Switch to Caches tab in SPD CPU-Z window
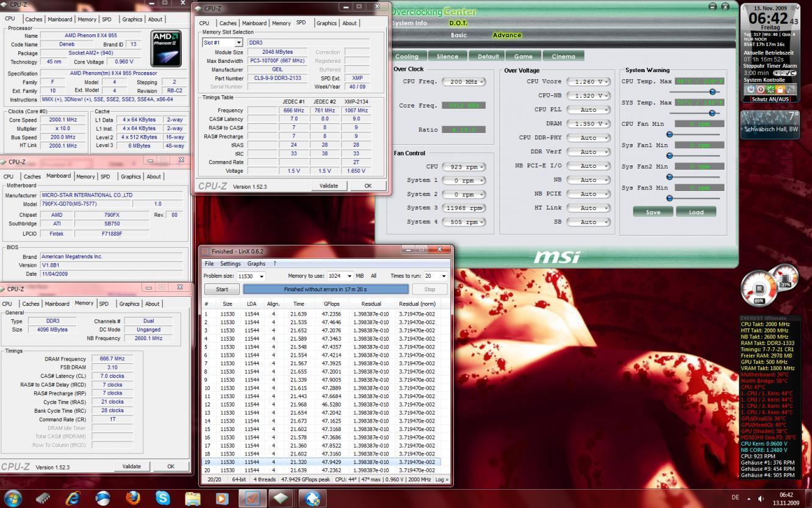The height and width of the screenshot is (508, 812). 228,23
